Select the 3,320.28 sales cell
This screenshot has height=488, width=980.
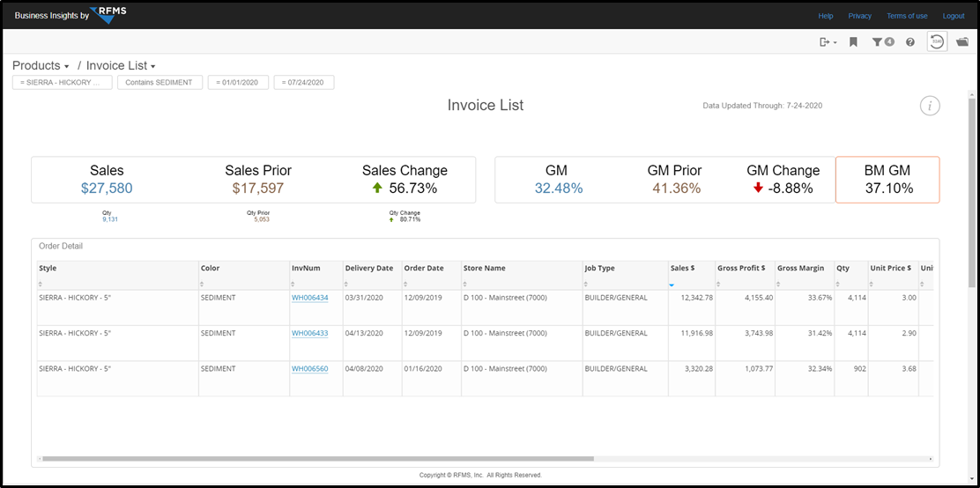pyautogui.click(x=692, y=379)
